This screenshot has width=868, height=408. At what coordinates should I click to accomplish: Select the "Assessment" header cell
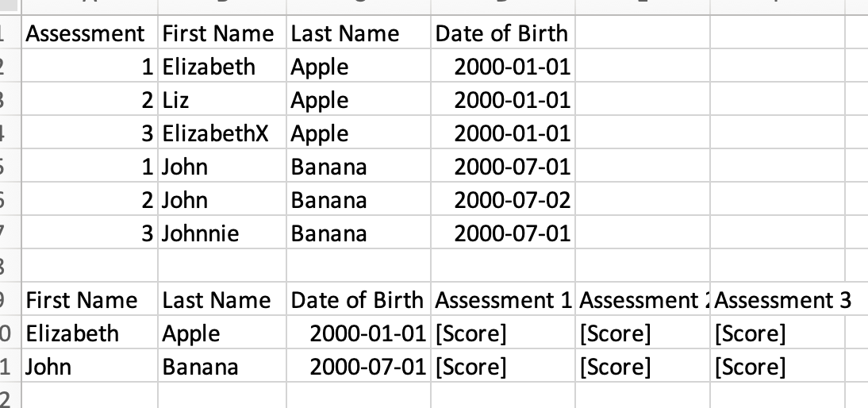pos(86,33)
